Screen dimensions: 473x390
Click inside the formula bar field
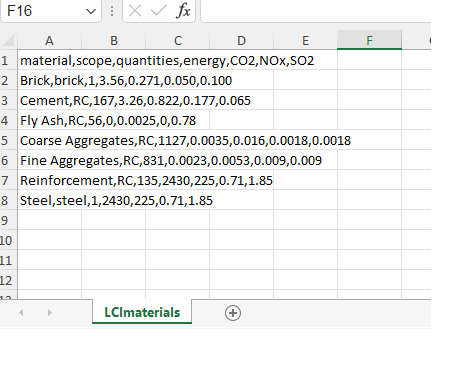[x=316, y=11]
